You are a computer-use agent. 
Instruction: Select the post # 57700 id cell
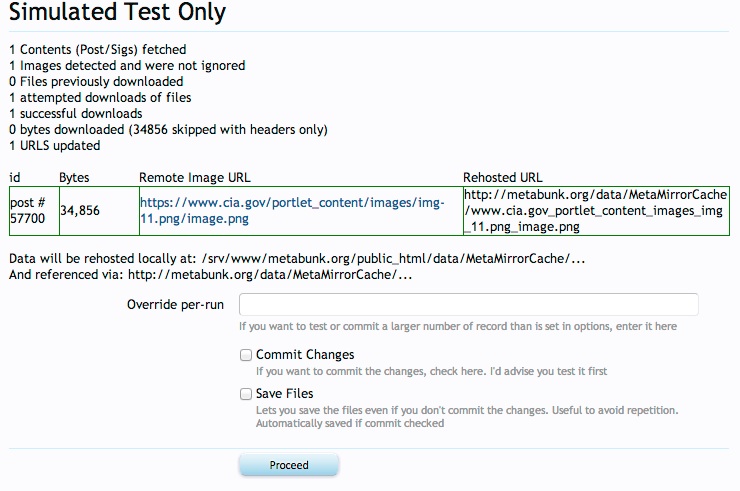pyautogui.click(x=29, y=210)
